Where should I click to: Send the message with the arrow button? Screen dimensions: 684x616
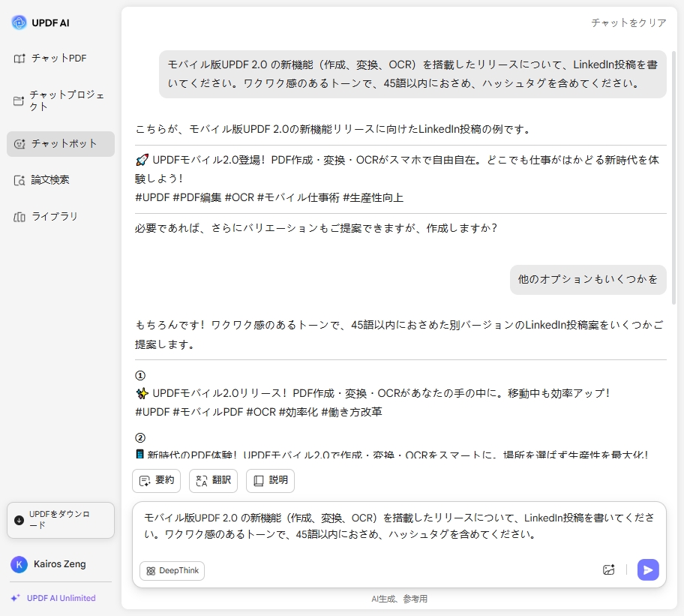coord(648,569)
